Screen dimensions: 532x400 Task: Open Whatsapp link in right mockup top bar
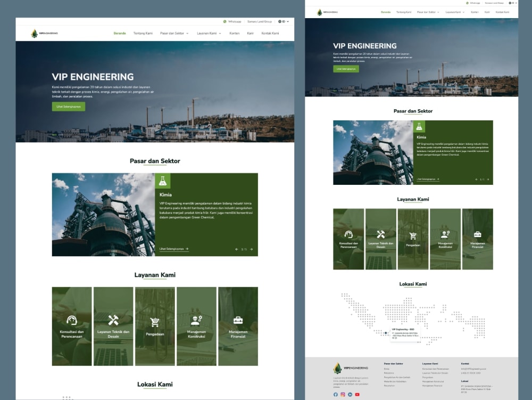pos(473,3)
